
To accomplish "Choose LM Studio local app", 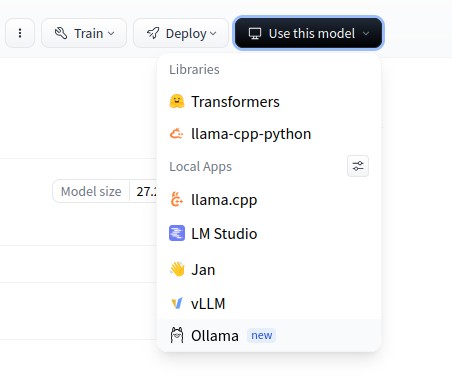I will 269,233.
